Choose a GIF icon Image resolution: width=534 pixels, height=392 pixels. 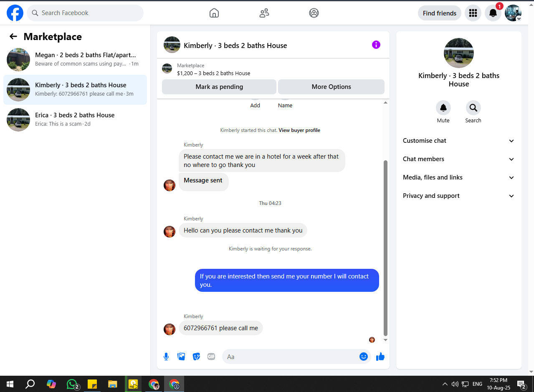(211, 357)
